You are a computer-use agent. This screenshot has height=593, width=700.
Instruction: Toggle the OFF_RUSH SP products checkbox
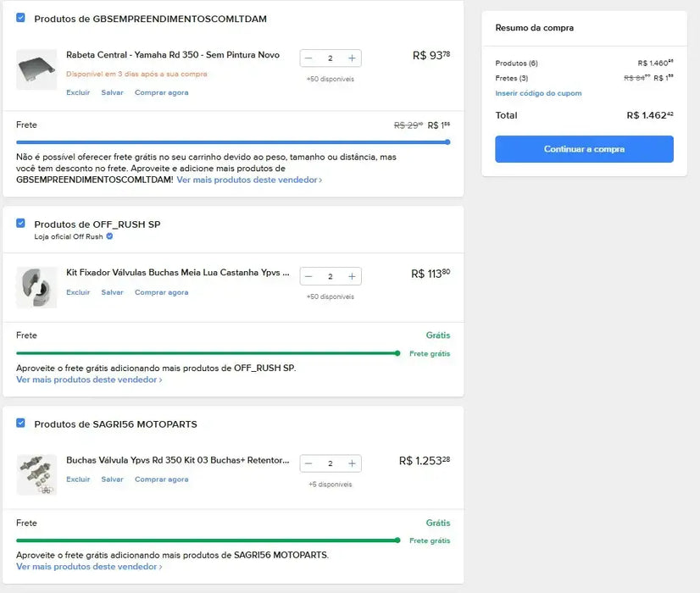pyautogui.click(x=20, y=224)
